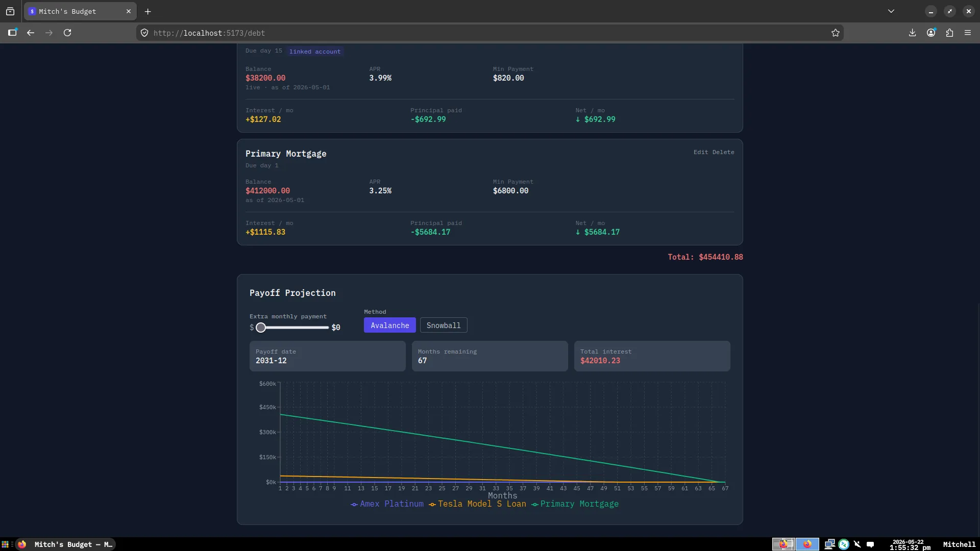
Task: Click the Total: $454410.88 text
Action: [705, 257]
